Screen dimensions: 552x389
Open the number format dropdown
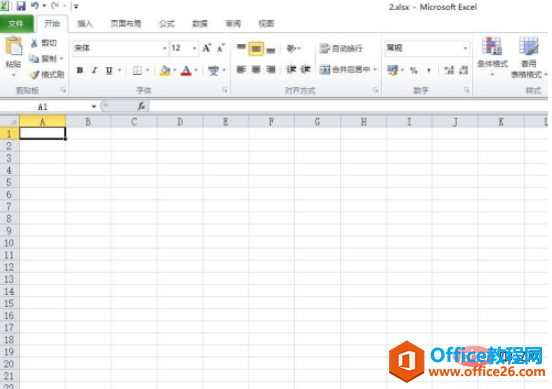(465, 48)
